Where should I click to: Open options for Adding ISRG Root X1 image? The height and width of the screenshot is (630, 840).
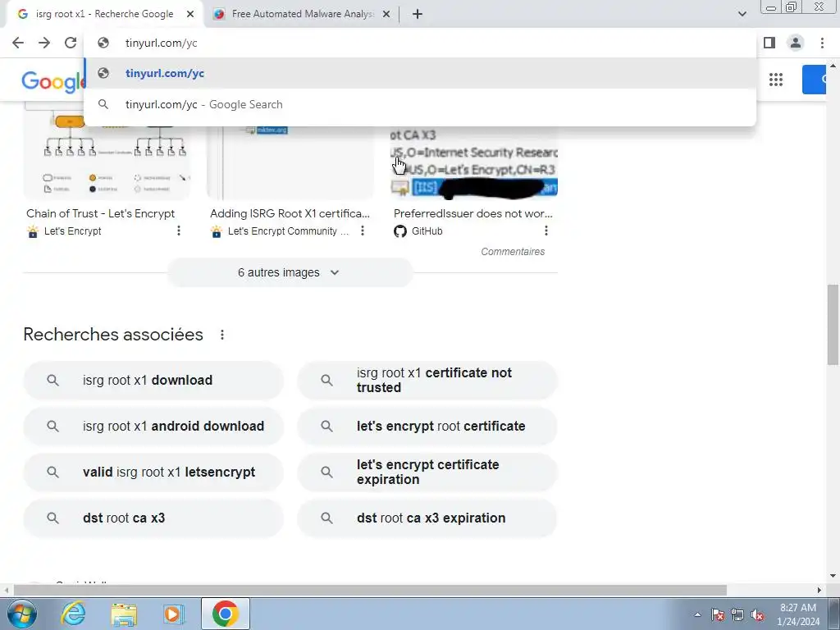click(x=362, y=231)
